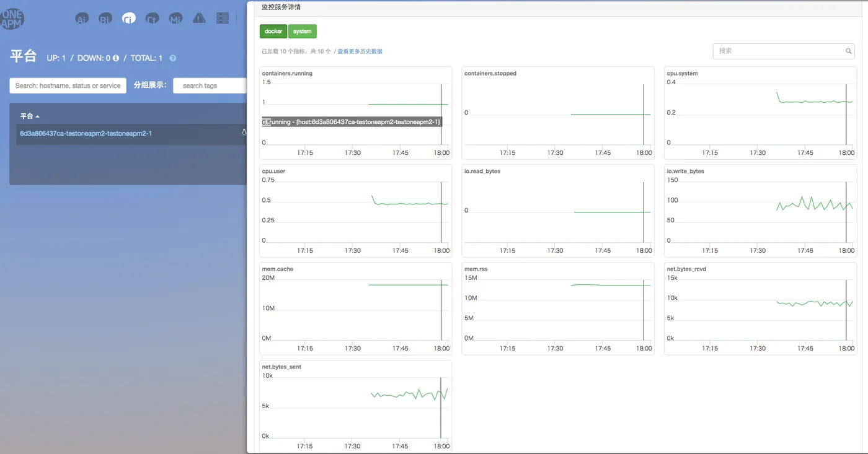This screenshot has width=868, height=454.
Task: Open the search tags dropdown field
Action: click(x=210, y=85)
